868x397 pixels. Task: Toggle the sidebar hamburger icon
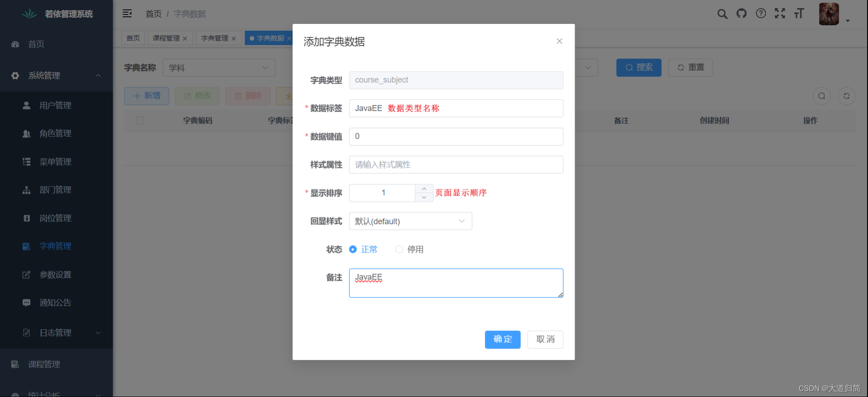tap(127, 14)
